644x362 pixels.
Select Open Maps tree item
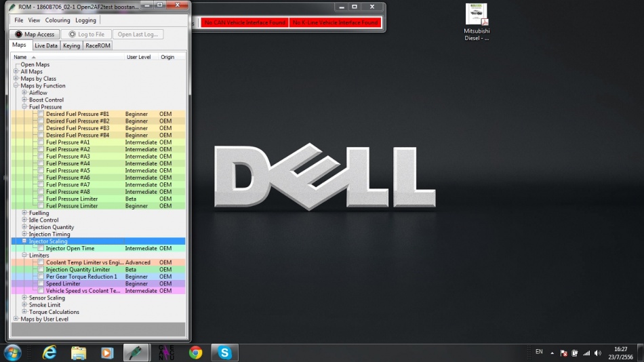(x=35, y=64)
